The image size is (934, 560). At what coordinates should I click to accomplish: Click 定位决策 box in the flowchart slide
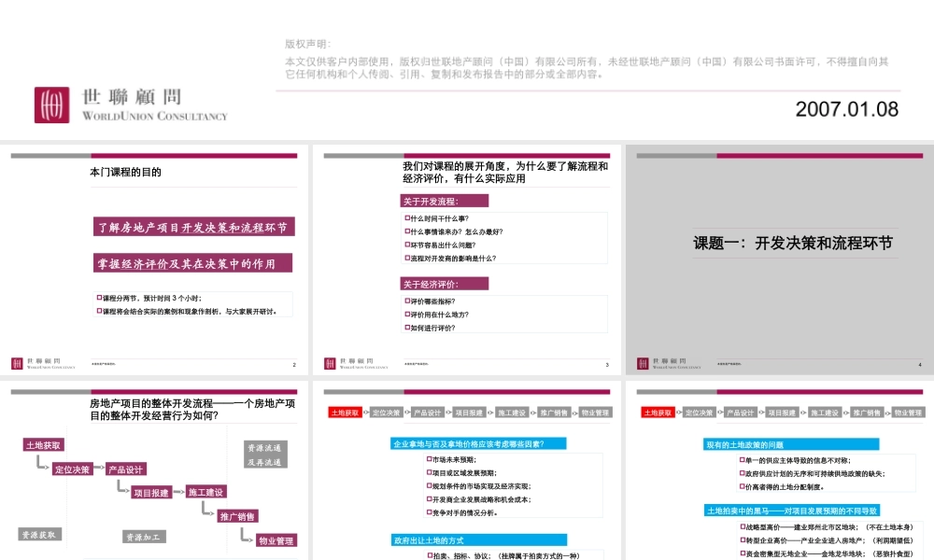pyautogui.click(x=72, y=469)
